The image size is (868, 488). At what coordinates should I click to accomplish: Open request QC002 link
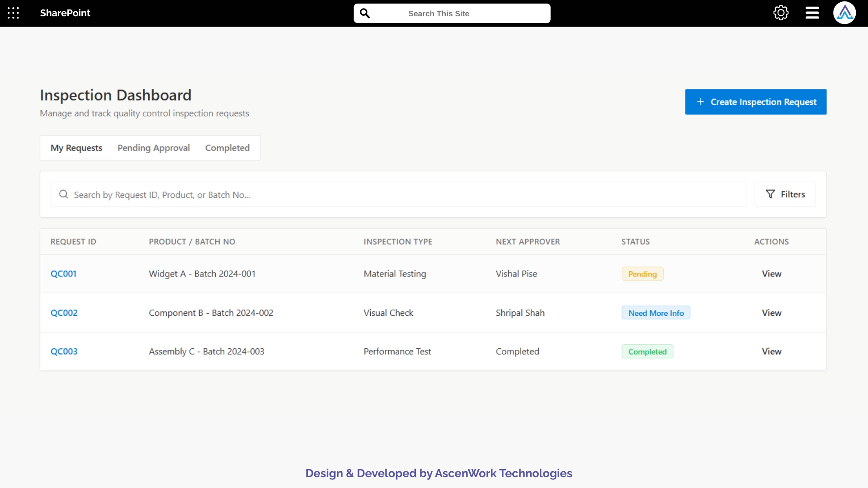pos(64,313)
